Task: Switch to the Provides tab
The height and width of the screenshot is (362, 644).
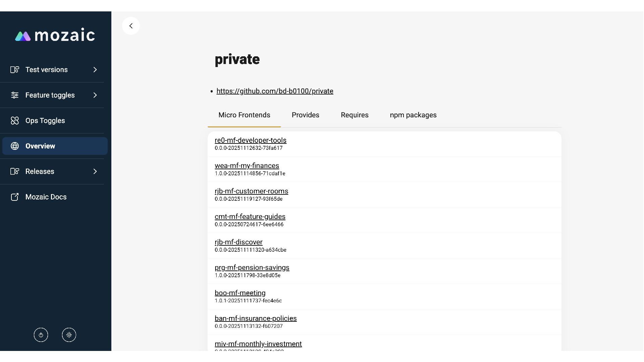Action: click(305, 115)
